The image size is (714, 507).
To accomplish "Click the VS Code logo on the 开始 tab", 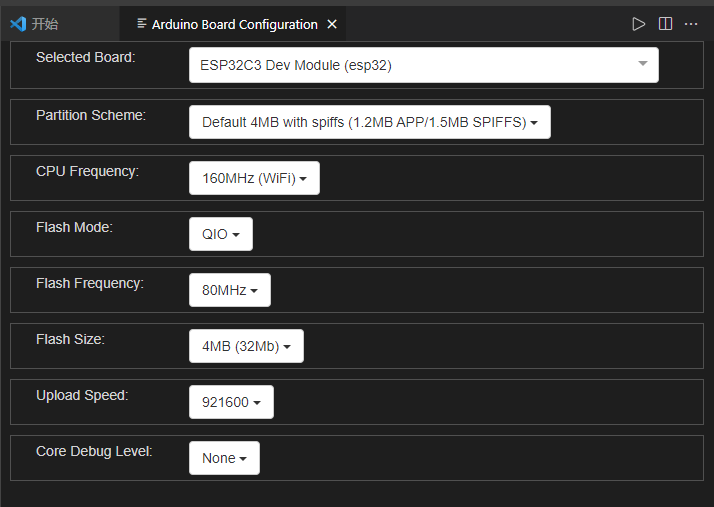I will click(18, 24).
